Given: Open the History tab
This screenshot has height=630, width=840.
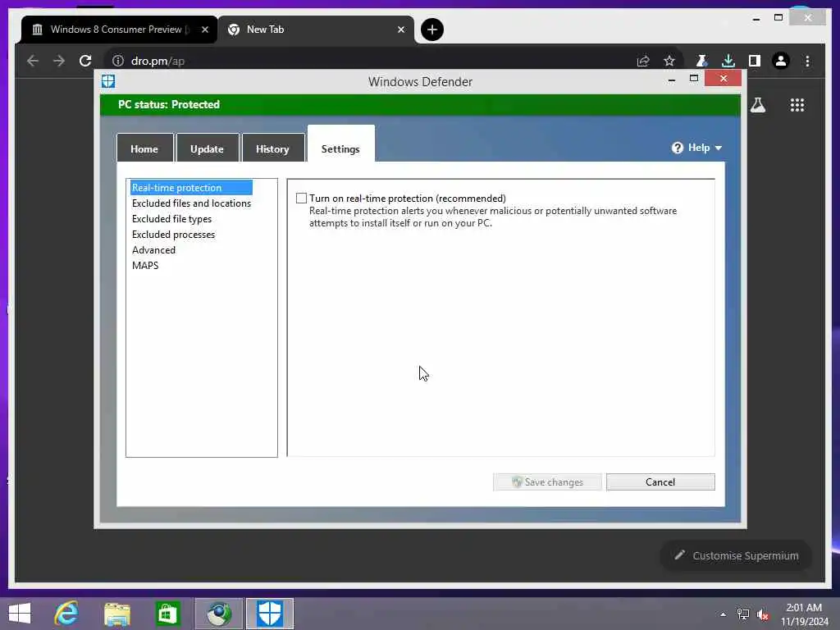Looking at the screenshot, I should click(x=272, y=148).
